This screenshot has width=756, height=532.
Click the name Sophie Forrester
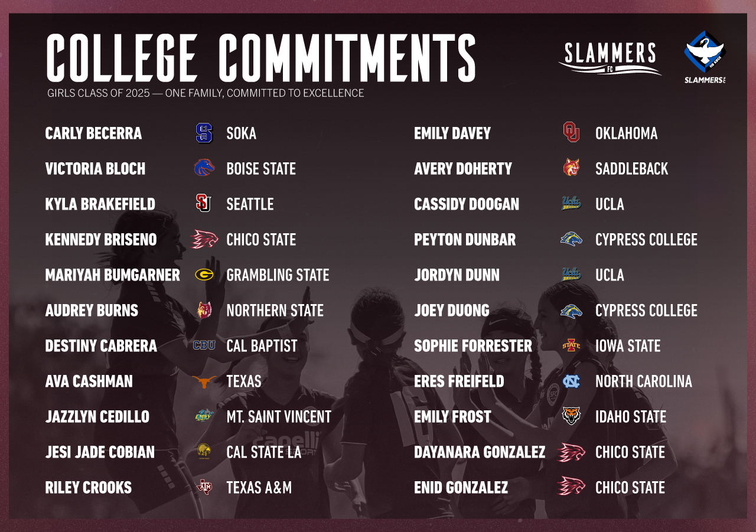coord(473,346)
